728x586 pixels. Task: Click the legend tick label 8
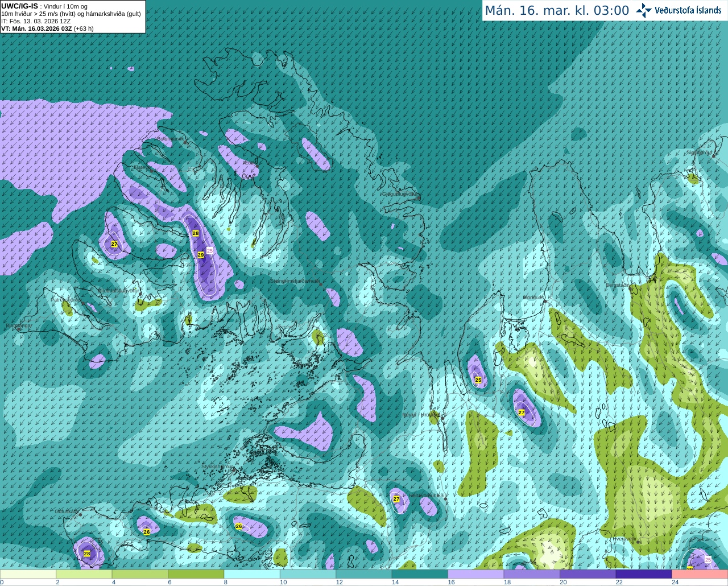[x=225, y=582]
